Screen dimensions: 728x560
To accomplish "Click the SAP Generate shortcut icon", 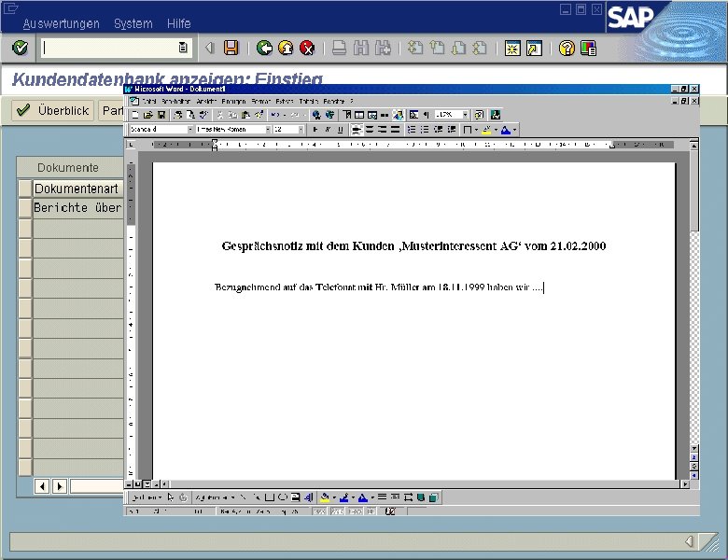I will pos(534,49).
